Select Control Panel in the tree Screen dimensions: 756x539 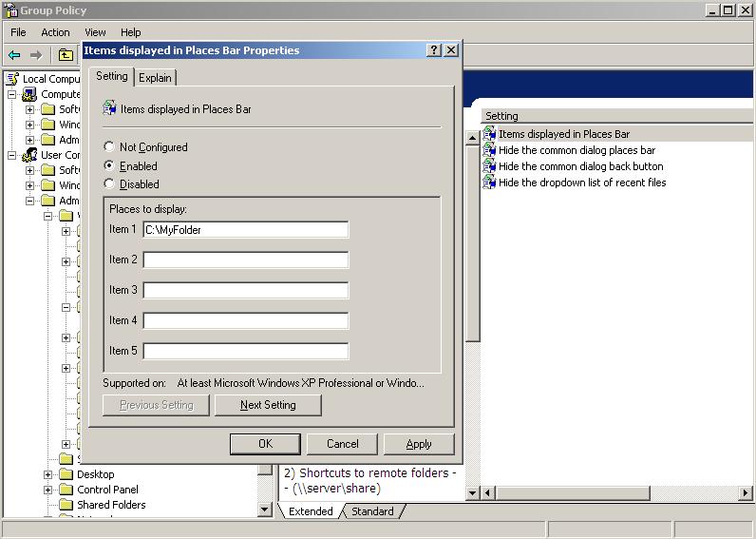[107, 490]
